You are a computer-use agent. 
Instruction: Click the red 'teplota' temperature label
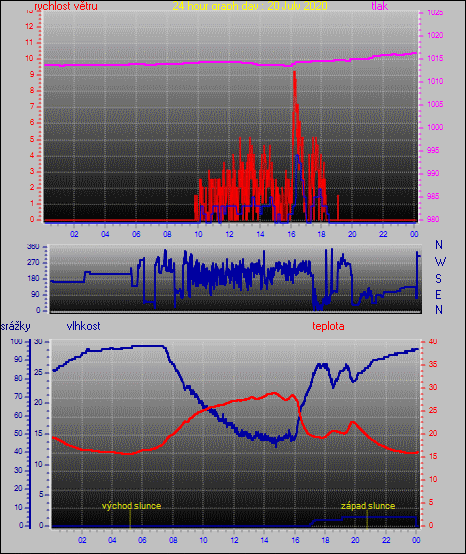click(328, 326)
